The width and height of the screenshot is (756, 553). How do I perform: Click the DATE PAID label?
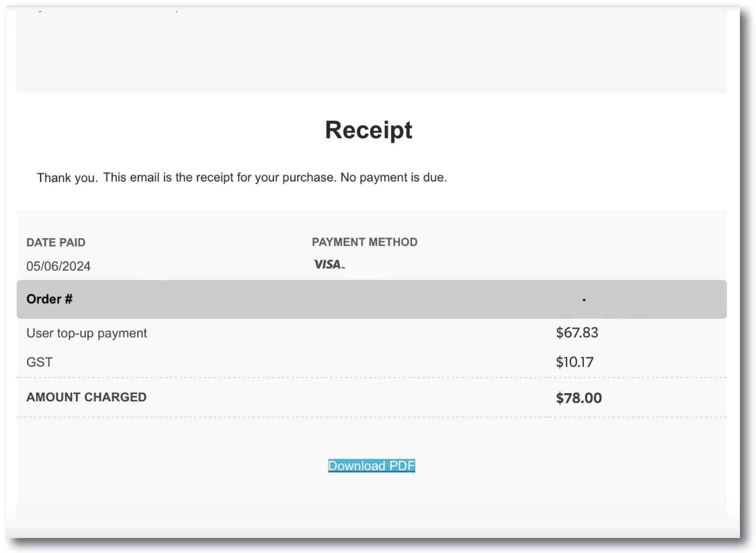point(56,243)
